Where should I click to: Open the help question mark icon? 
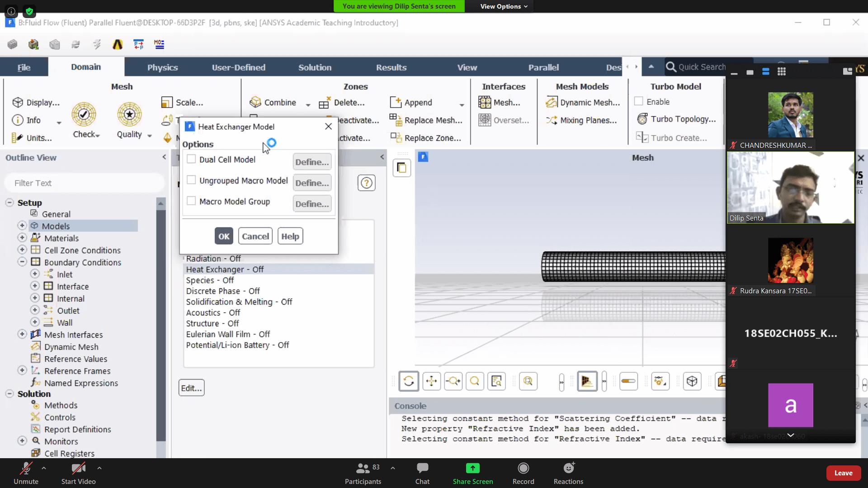point(366,183)
